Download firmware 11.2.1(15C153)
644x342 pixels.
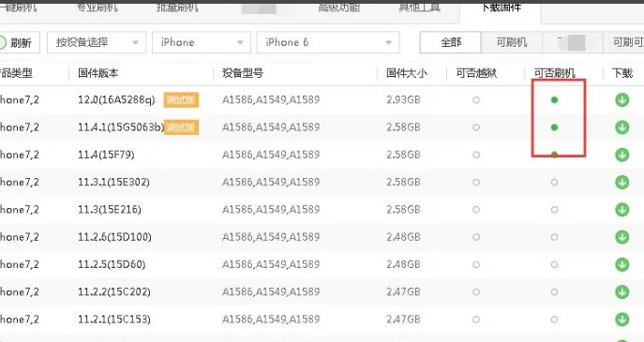pos(622,319)
